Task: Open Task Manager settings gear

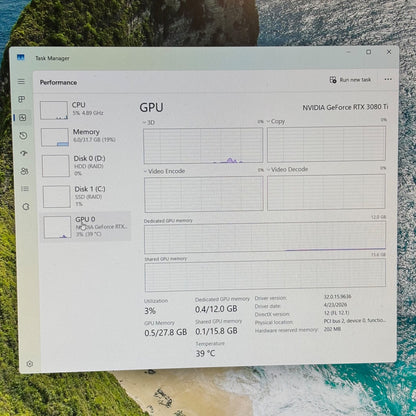Action: tap(30, 364)
